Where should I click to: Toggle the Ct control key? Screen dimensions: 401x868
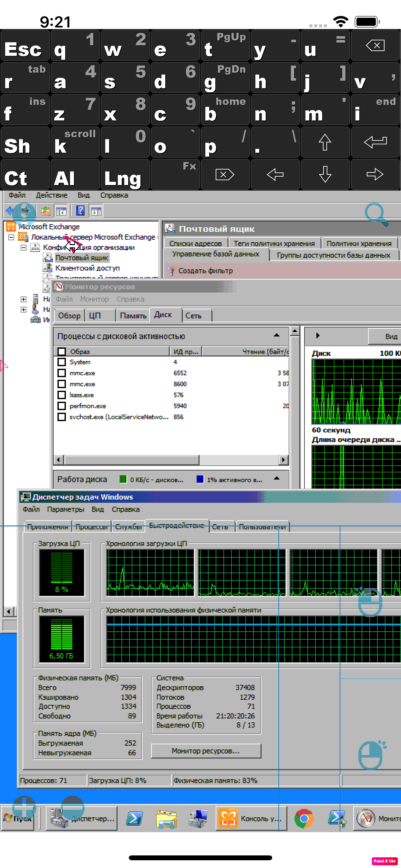(x=25, y=175)
